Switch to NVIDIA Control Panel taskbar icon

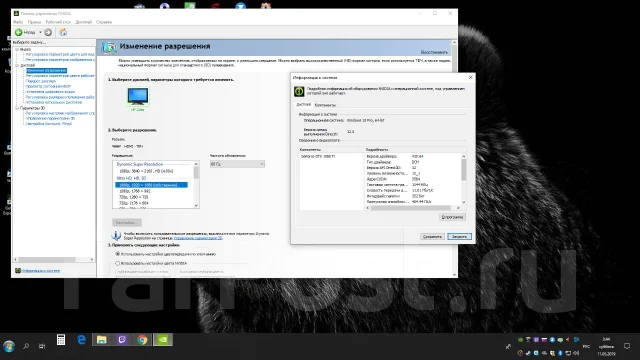[x=162, y=340]
